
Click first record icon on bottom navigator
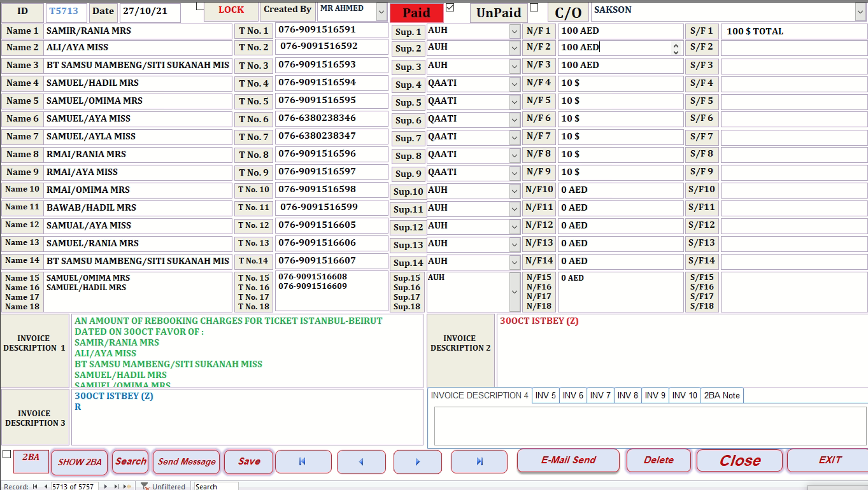(x=34, y=486)
